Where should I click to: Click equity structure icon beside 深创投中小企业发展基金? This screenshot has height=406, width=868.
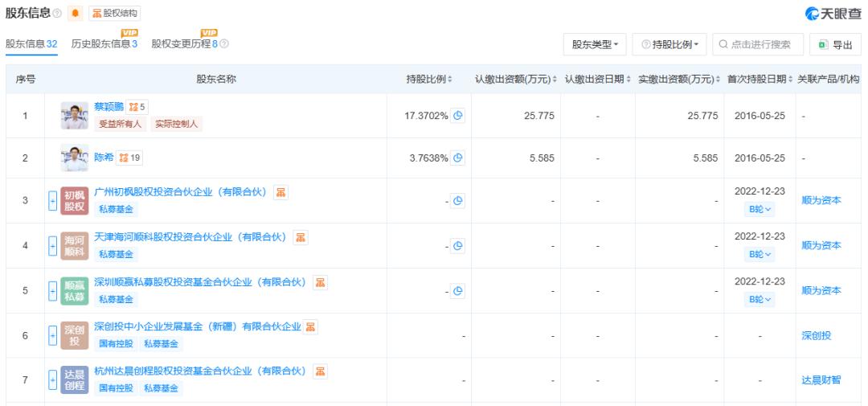click(310, 326)
